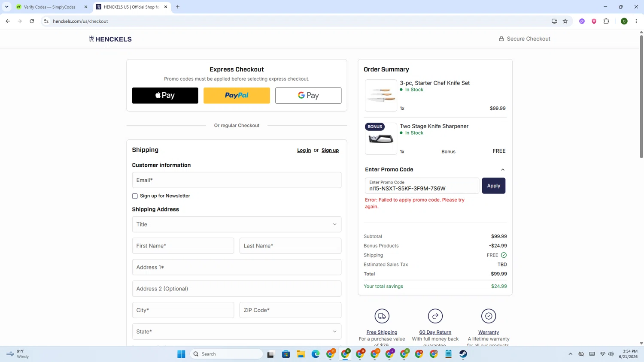Screen dimensions: 644x362
Task: Click into the First Name field
Action: click(183, 246)
